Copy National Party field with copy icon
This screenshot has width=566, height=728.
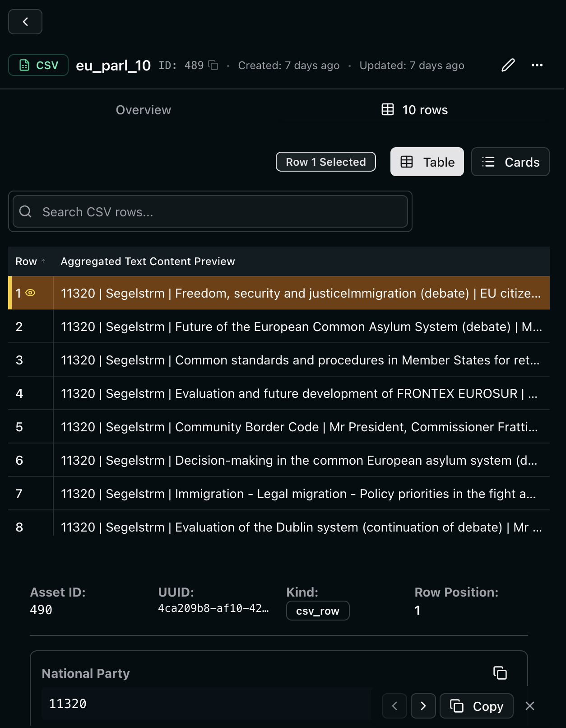pos(500,673)
